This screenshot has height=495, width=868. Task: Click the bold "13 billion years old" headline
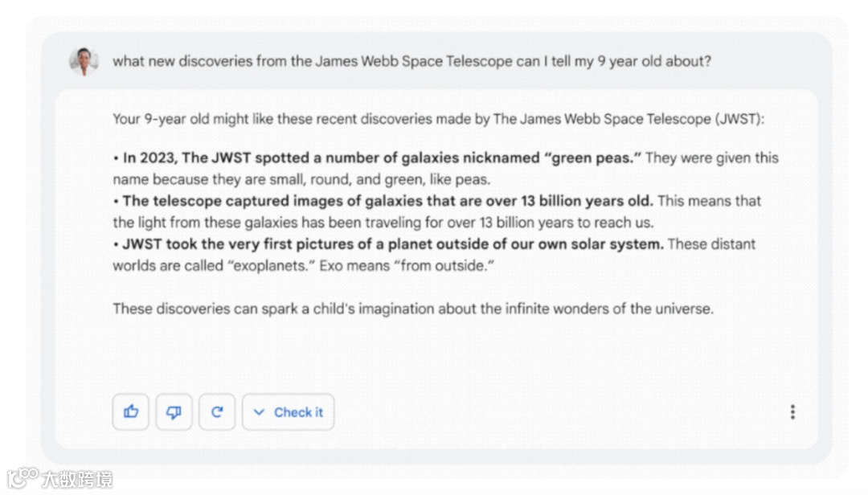(x=383, y=201)
